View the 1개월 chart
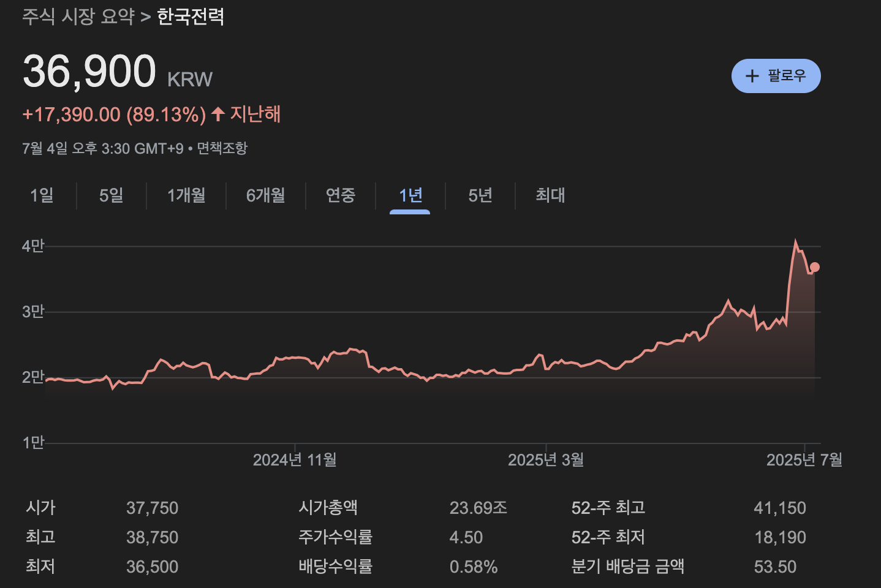881x588 pixels. click(186, 195)
